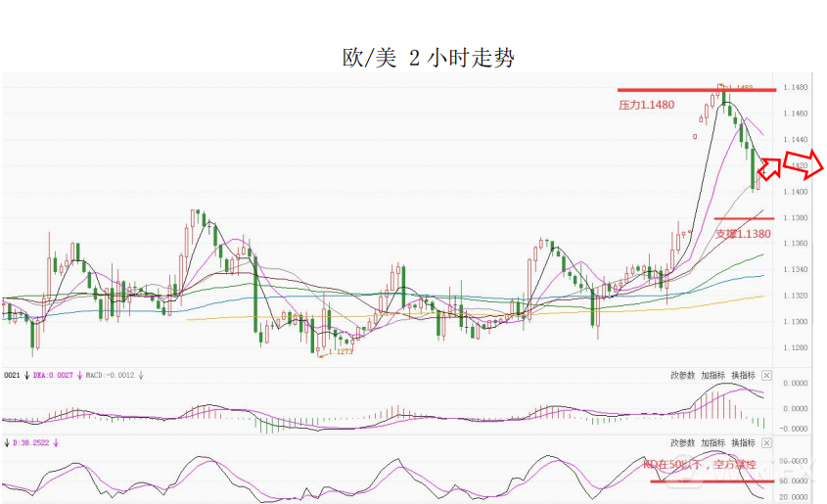Click the 1.1320 price axis label
The width and height of the screenshot is (827, 504).
tap(796, 296)
